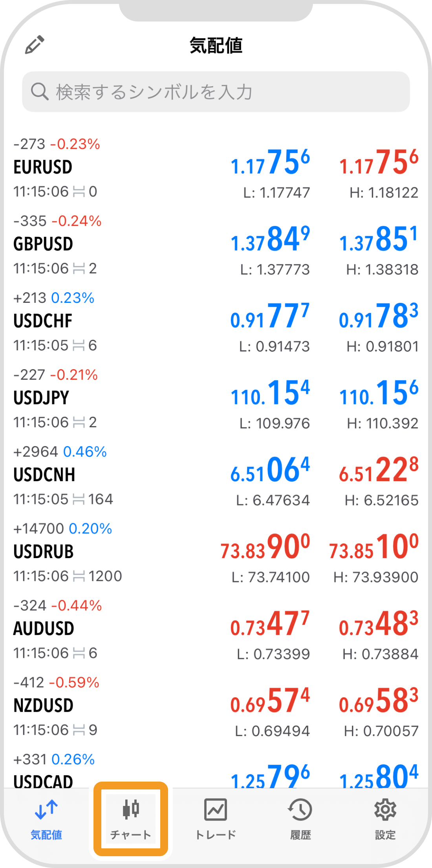432x868 pixels.
Task: Select the EURUSD symbol row
Action: tap(118, 168)
